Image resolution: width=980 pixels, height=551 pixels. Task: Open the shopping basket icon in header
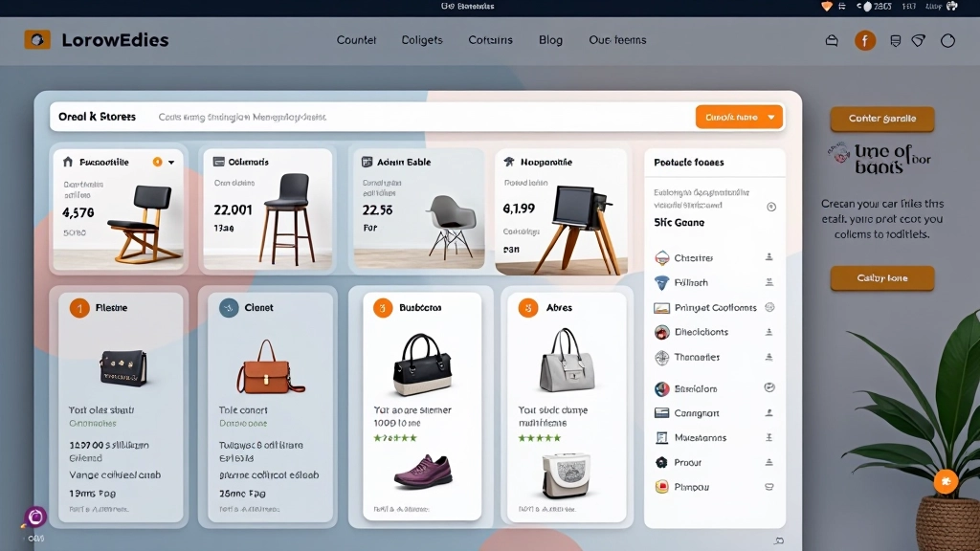[x=832, y=40]
